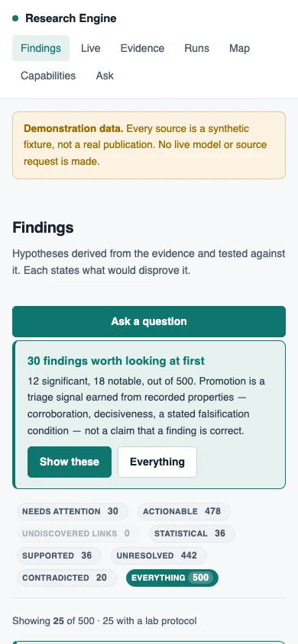Open the Evidence tab

(142, 48)
